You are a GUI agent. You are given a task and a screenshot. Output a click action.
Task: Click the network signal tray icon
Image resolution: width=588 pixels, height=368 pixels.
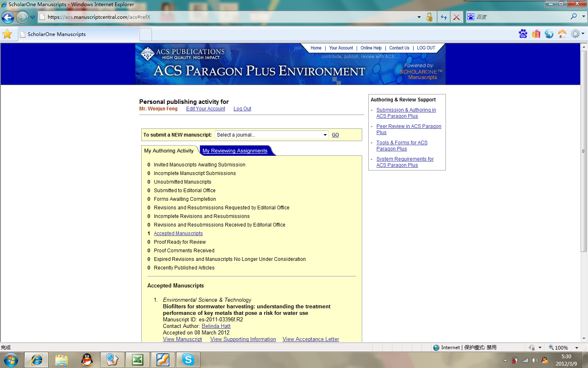[525, 360]
